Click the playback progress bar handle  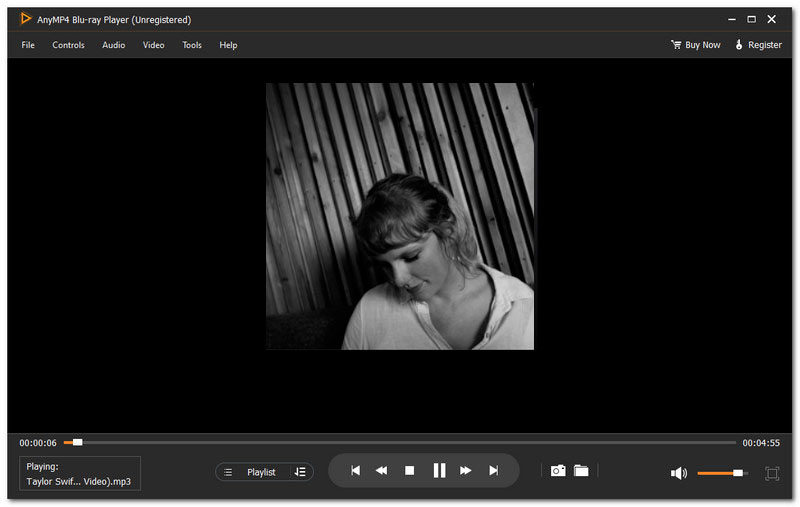coord(78,442)
